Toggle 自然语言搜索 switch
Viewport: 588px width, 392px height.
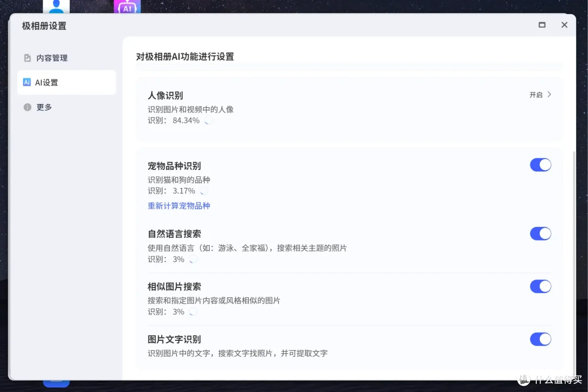pyautogui.click(x=541, y=234)
